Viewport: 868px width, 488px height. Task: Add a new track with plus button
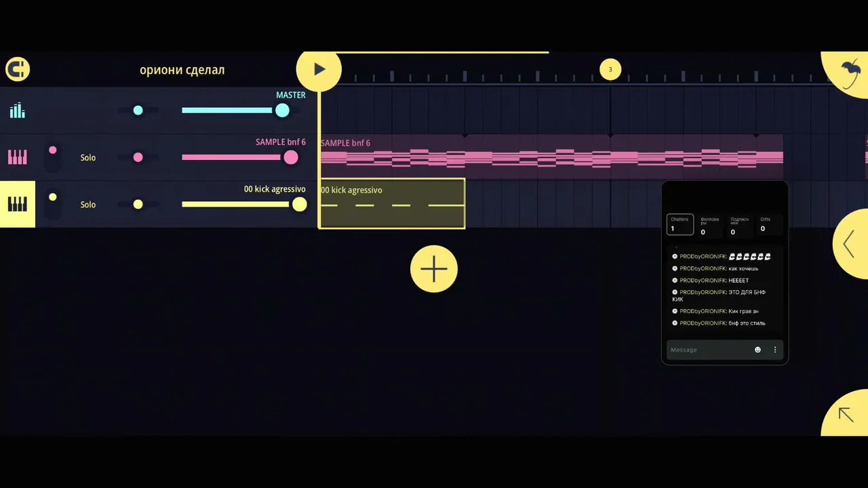(434, 269)
